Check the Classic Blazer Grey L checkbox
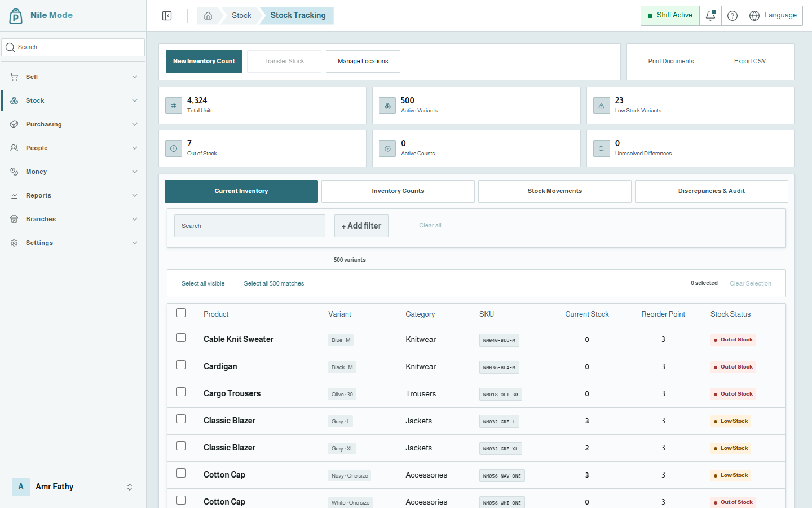The image size is (812, 508). pyautogui.click(x=181, y=419)
